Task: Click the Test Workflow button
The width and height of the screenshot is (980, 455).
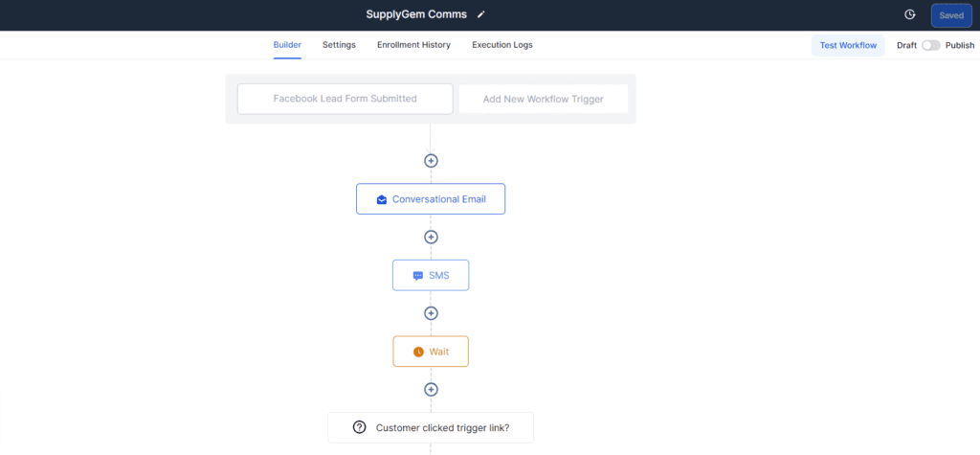Action: [x=848, y=46]
